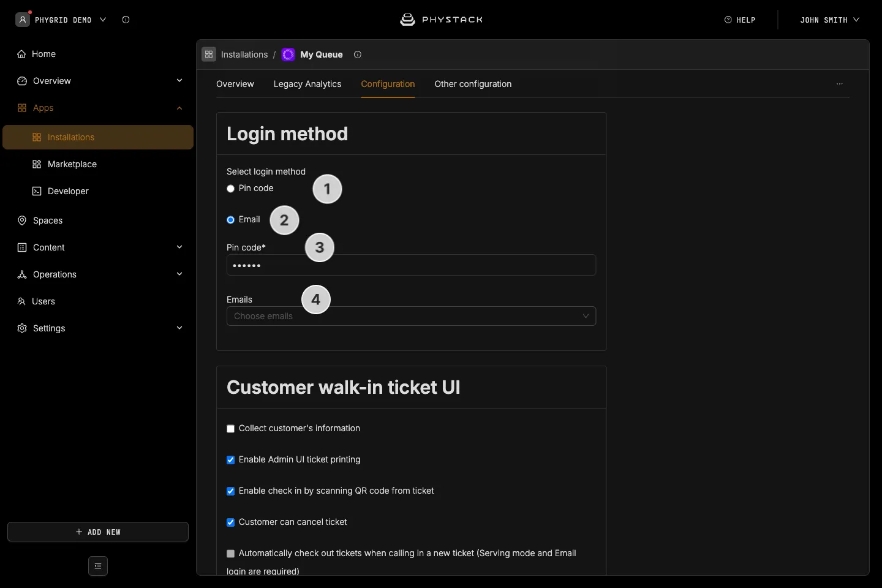
Task: Click the Phystack logo in header
Action: coord(441,20)
